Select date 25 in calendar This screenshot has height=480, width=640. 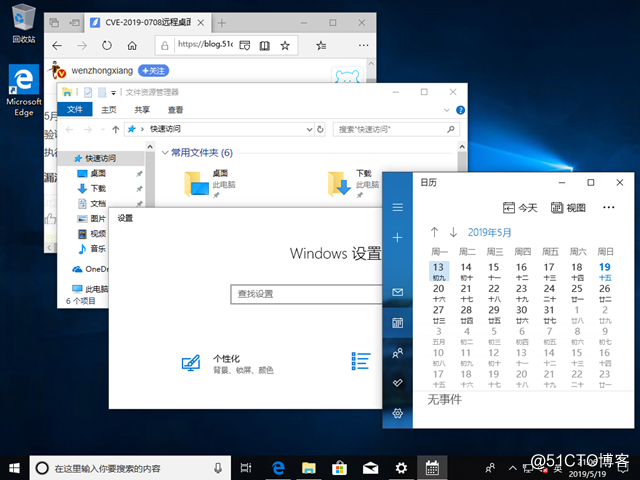pos(577,293)
